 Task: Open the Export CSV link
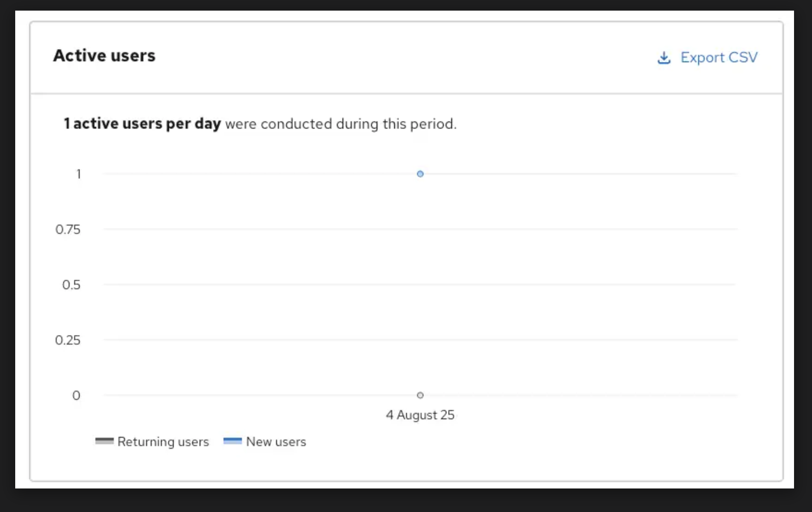[x=718, y=57]
